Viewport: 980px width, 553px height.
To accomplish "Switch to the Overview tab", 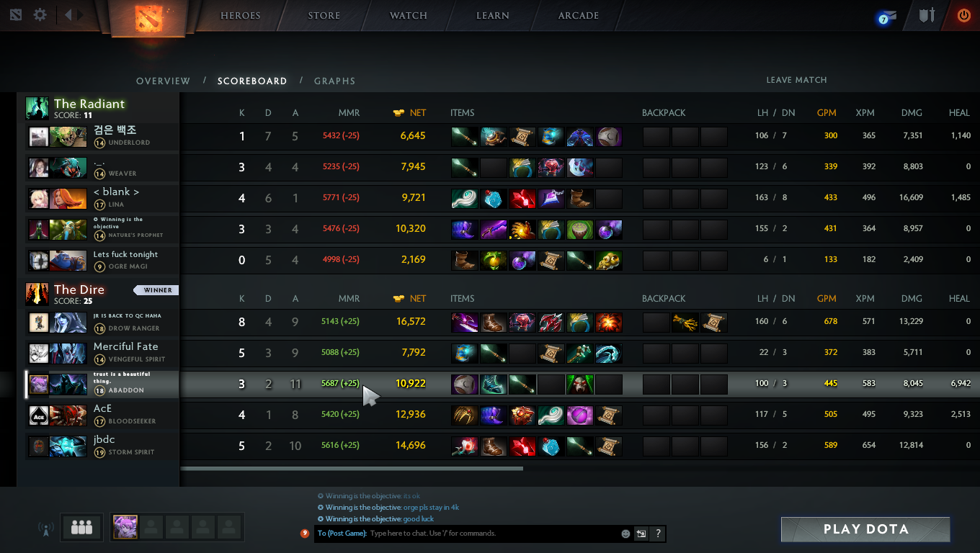I will click(164, 81).
